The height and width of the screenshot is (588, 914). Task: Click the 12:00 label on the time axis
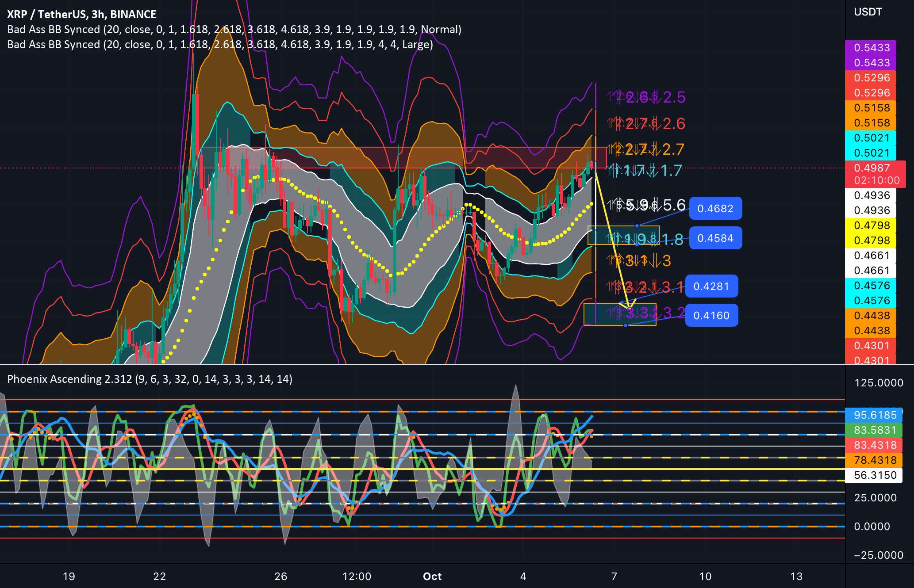357,576
